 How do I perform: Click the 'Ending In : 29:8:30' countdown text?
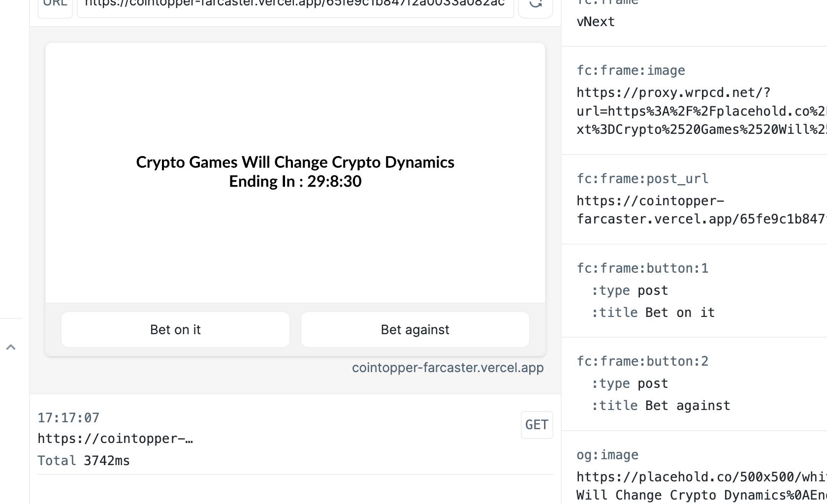pyautogui.click(x=295, y=182)
